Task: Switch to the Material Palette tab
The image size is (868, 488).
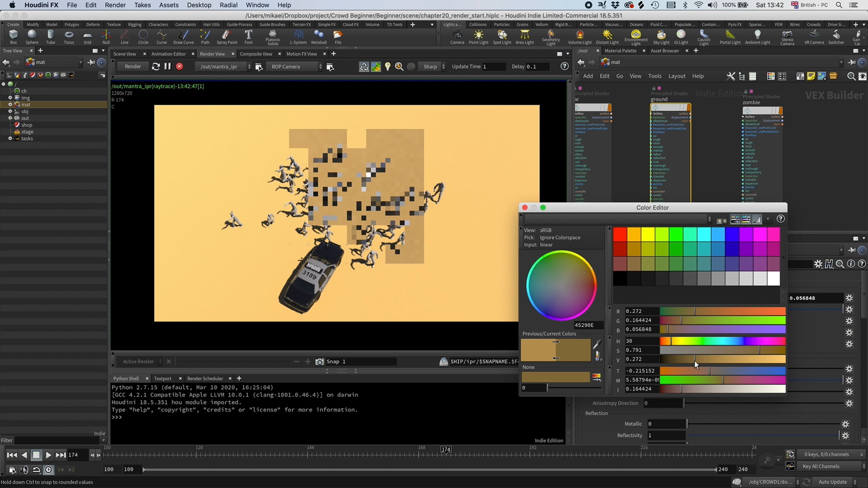Action: point(620,51)
